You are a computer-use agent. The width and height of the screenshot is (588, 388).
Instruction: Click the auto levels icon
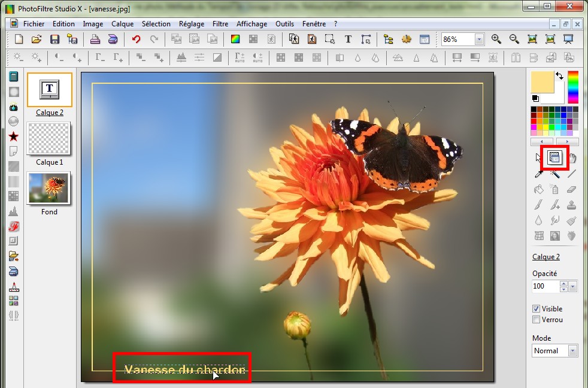[x=240, y=57]
